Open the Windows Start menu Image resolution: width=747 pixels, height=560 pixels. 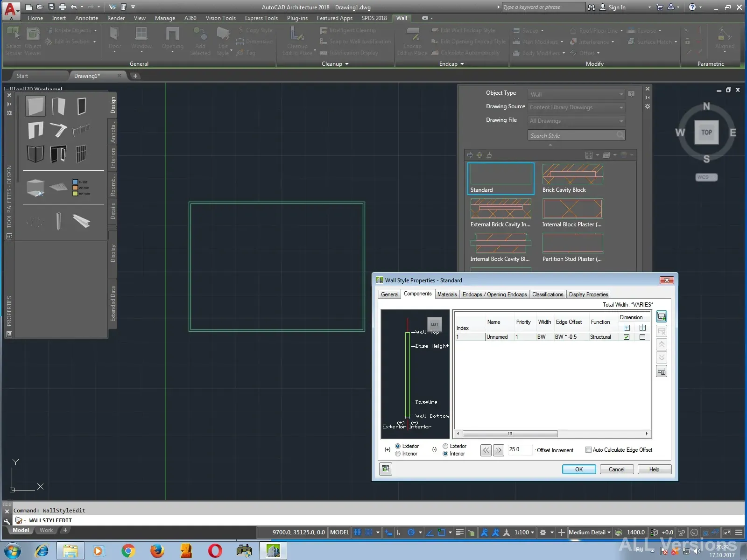click(13, 551)
